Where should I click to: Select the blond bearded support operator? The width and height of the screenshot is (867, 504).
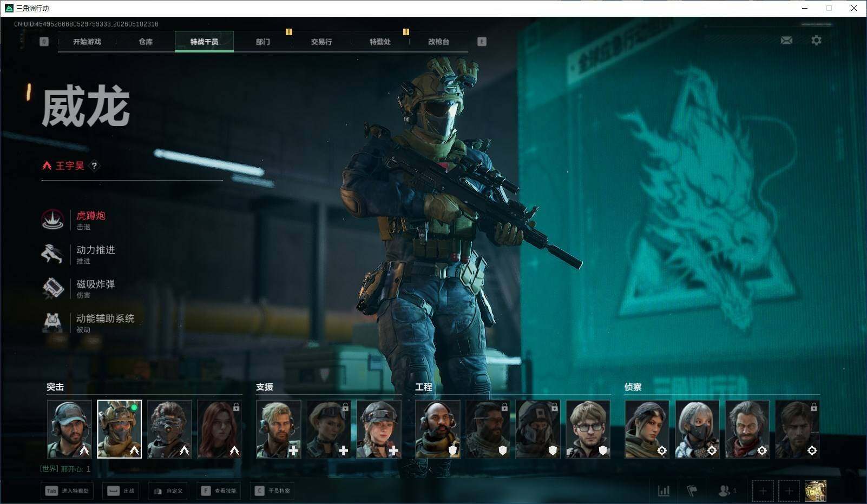[x=279, y=429]
